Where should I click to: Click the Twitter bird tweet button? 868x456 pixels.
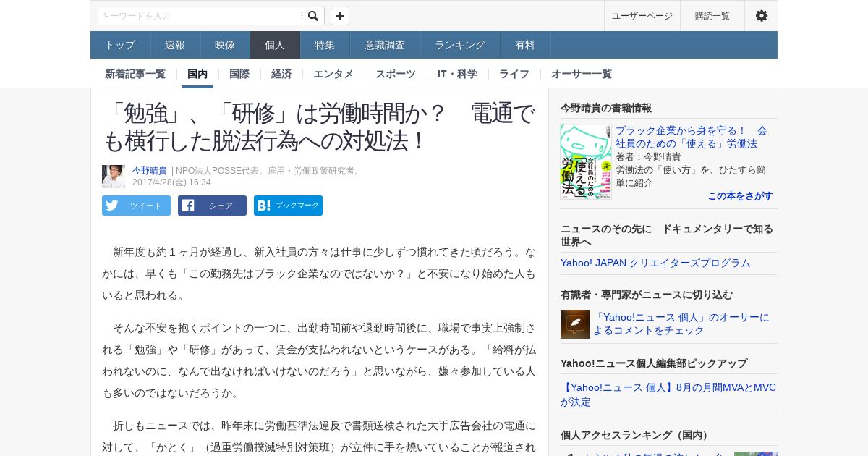pyautogui.click(x=136, y=206)
